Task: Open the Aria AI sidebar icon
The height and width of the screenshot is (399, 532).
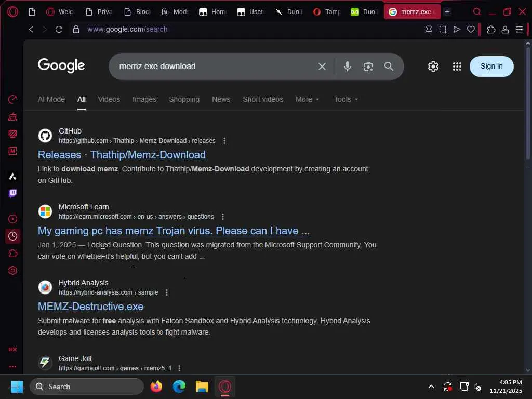Action: coord(12,177)
